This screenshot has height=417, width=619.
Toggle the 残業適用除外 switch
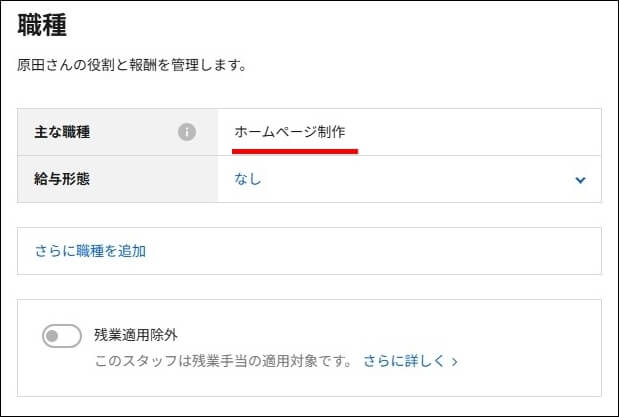pos(62,336)
